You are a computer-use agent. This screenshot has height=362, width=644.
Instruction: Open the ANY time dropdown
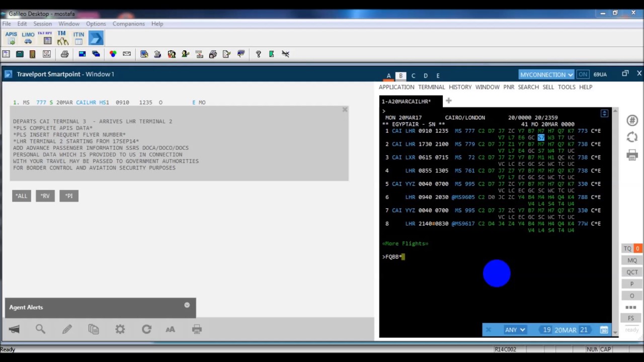pos(515,330)
